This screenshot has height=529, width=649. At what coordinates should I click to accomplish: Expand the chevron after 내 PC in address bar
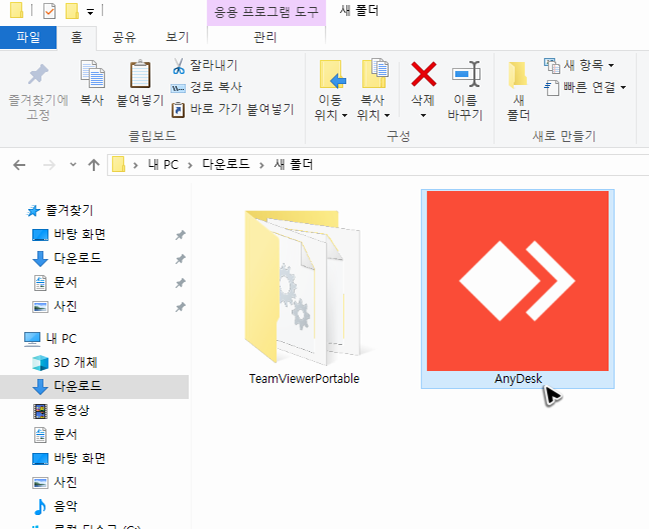pos(190,165)
